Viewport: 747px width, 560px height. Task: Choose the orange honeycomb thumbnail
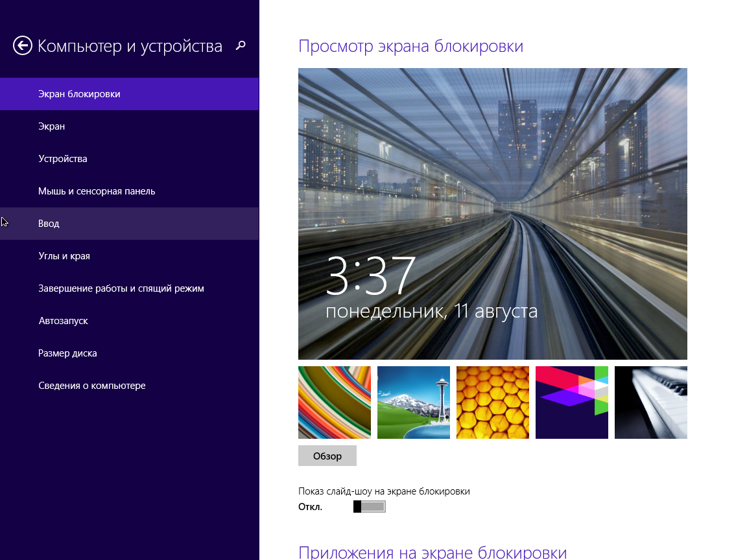(493, 402)
